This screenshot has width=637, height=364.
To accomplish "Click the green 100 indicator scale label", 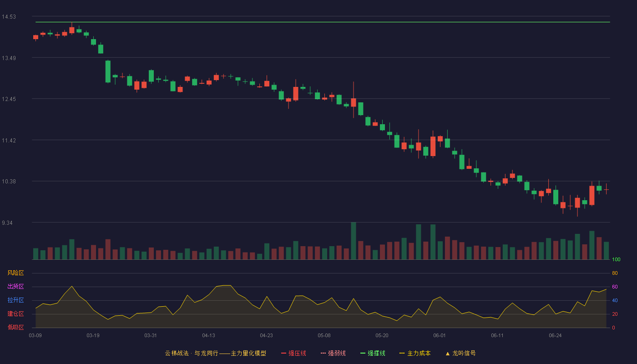I will pos(616,260).
